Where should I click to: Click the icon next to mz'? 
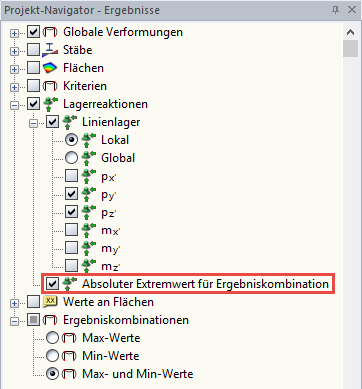pyautogui.click(x=89, y=266)
